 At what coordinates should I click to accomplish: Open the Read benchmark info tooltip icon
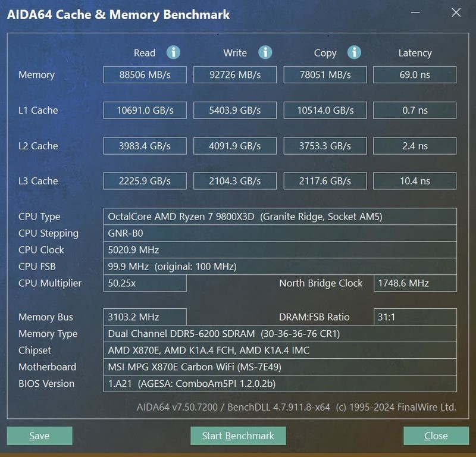point(173,52)
